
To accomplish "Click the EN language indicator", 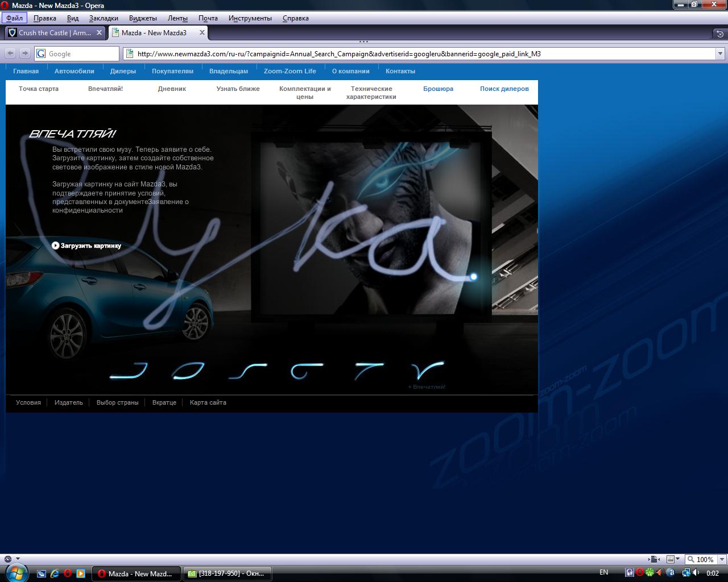I will coord(604,572).
